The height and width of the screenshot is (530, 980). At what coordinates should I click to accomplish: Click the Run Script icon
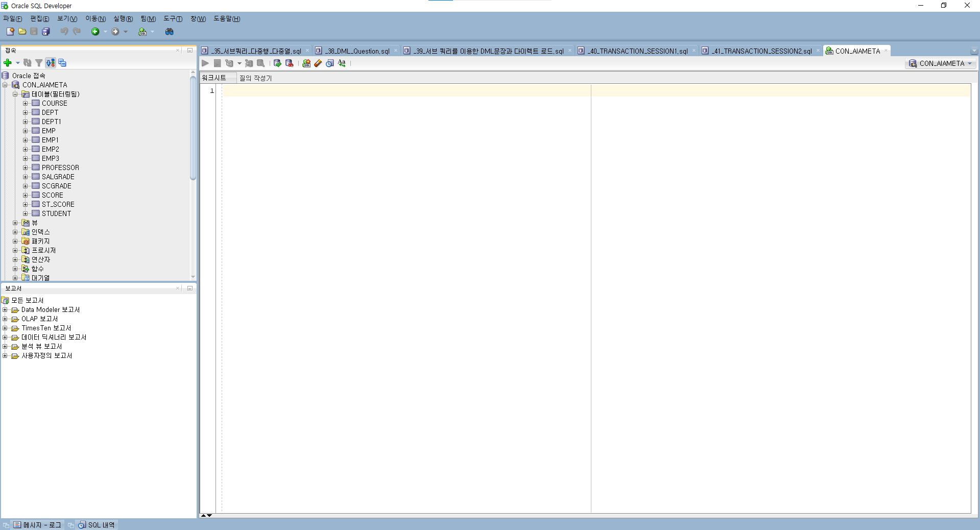coord(217,63)
